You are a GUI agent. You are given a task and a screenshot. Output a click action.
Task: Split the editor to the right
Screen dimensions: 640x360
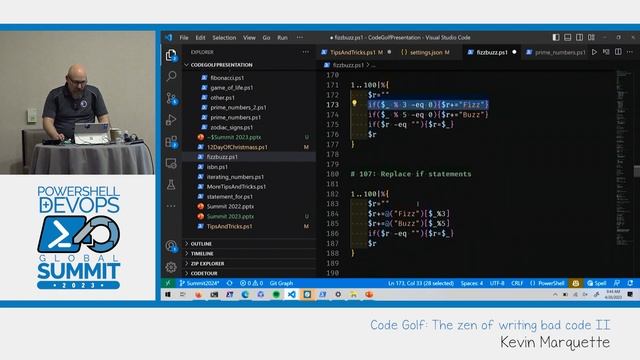(x=618, y=52)
